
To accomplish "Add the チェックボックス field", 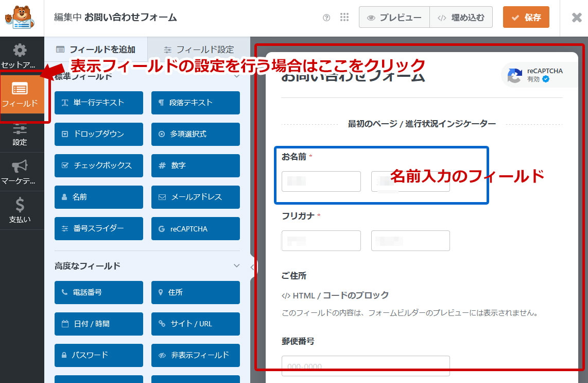I will point(99,165).
